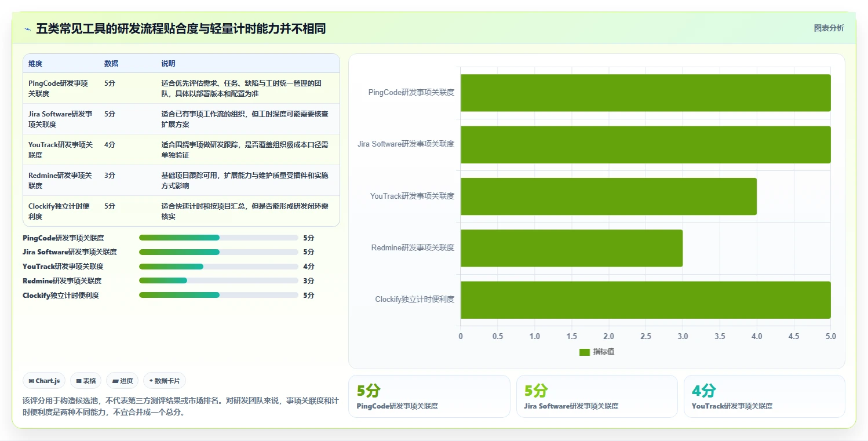Click the 4分 value in YouTrack table row
868x441 pixels.
(110, 145)
